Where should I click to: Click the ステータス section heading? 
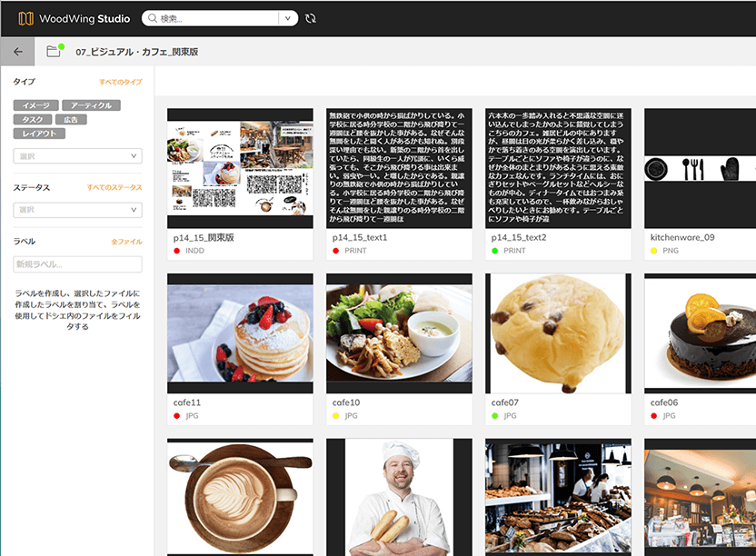(x=31, y=187)
